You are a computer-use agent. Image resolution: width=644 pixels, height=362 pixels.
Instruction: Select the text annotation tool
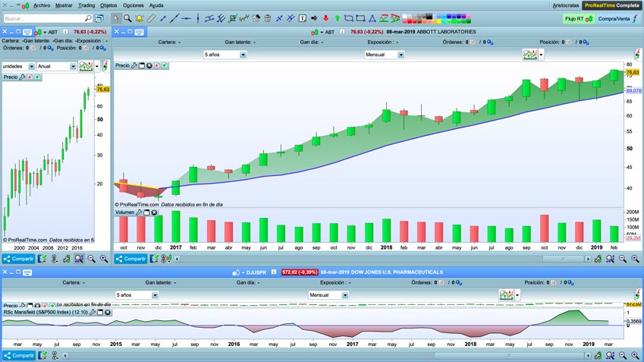click(303, 18)
